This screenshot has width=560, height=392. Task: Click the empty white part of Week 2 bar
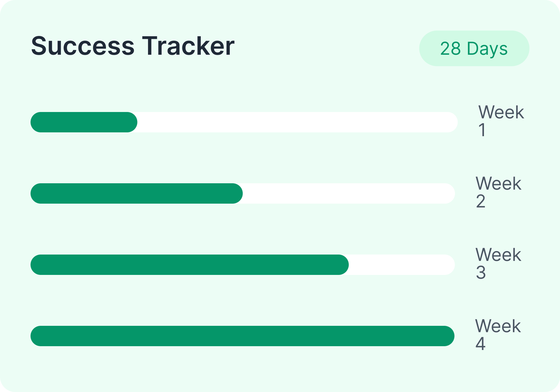[x=349, y=193]
